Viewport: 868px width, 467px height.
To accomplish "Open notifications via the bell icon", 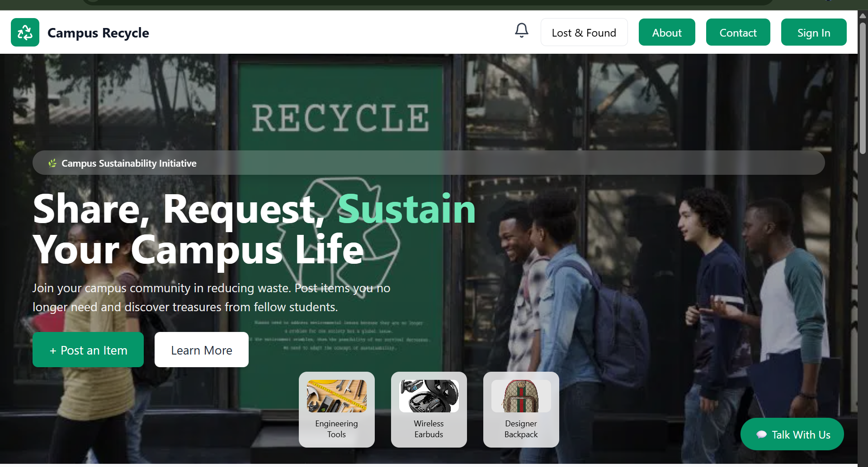I will (521, 31).
